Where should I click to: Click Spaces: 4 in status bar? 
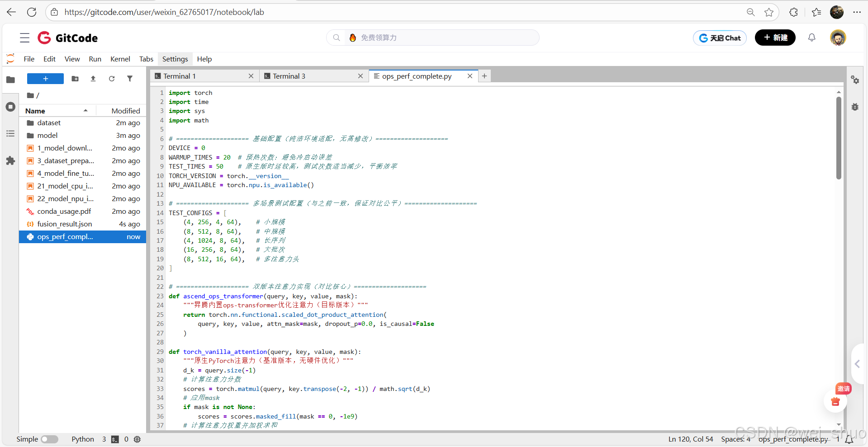(736, 439)
